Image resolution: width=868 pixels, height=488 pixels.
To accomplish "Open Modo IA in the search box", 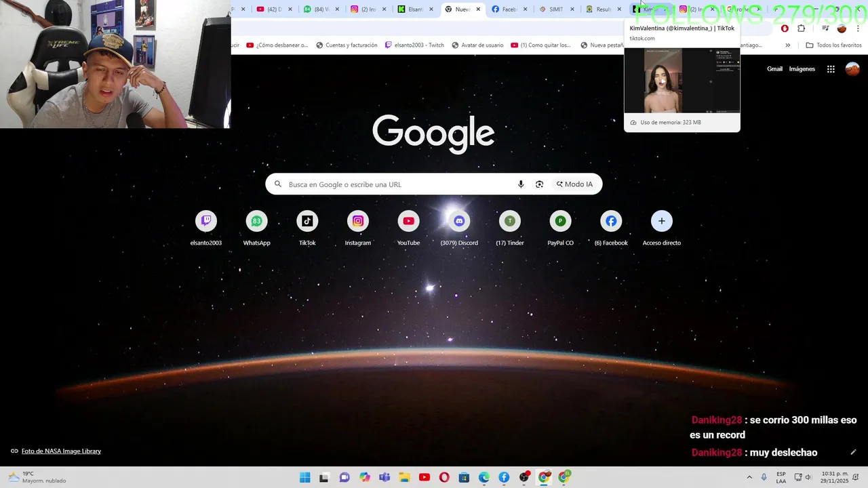I will click(x=575, y=184).
